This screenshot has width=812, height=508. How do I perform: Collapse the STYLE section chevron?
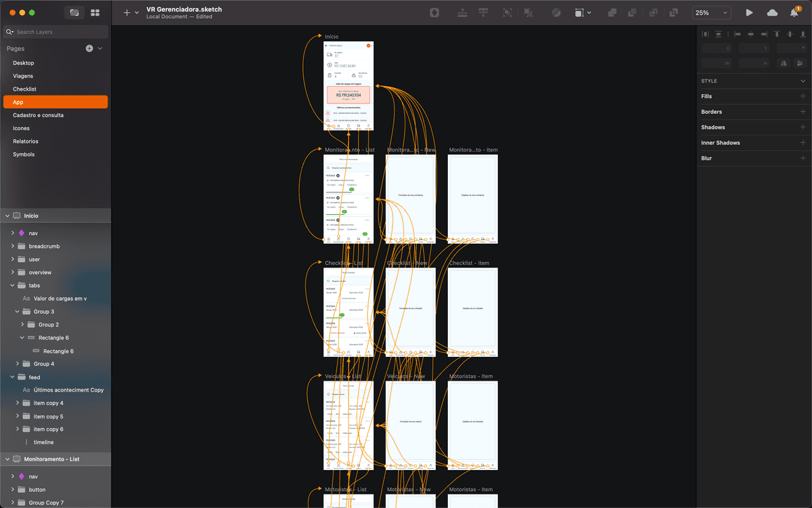pos(803,81)
